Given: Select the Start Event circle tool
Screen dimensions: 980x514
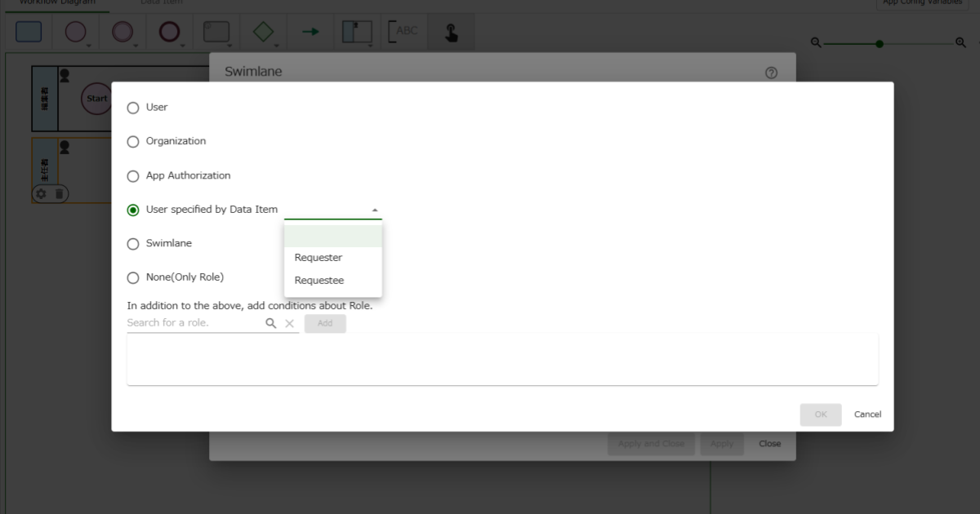Looking at the screenshot, I should [x=75, y=32].
